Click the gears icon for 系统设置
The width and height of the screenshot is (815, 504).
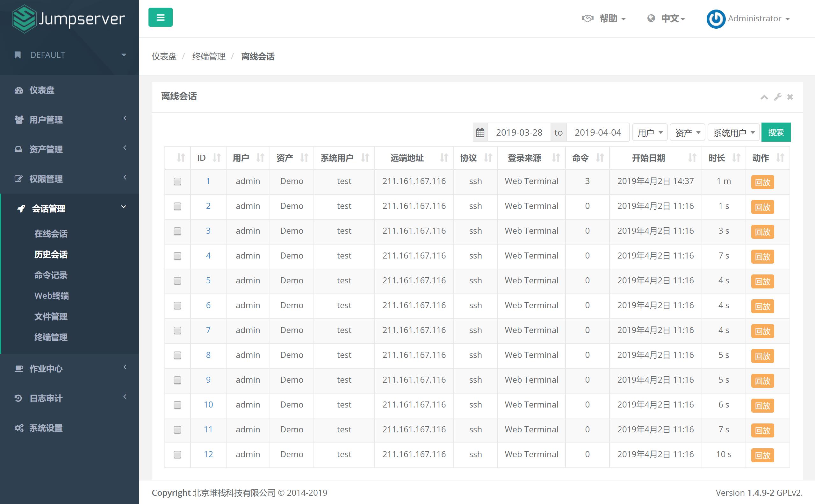19,428
